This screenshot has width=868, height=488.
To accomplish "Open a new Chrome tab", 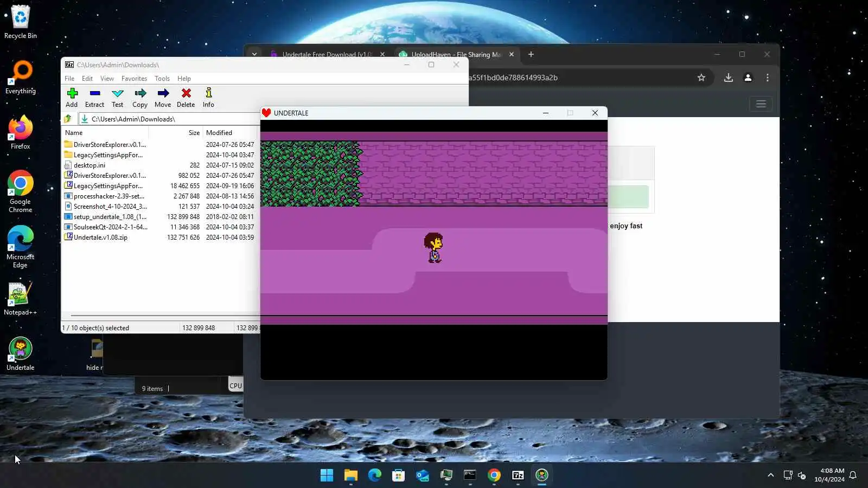I will pos(531,54).
